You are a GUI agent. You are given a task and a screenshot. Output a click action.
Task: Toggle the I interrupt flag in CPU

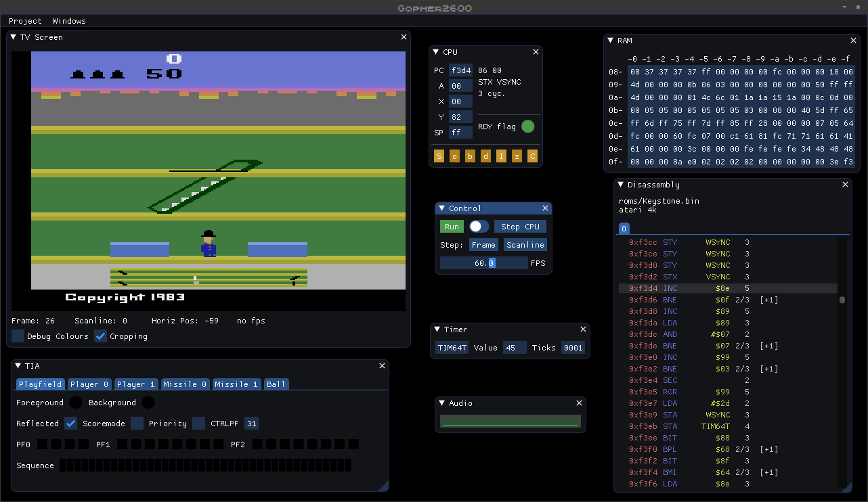click(501, 157)
